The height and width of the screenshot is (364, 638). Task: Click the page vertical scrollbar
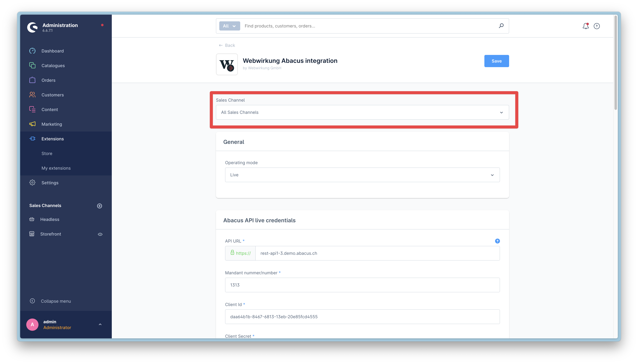[616, 63]
